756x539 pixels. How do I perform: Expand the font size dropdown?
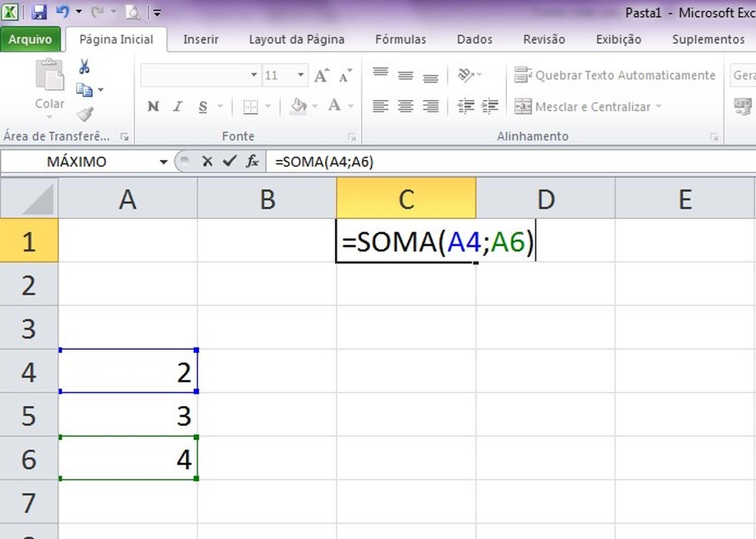point(300,75)
